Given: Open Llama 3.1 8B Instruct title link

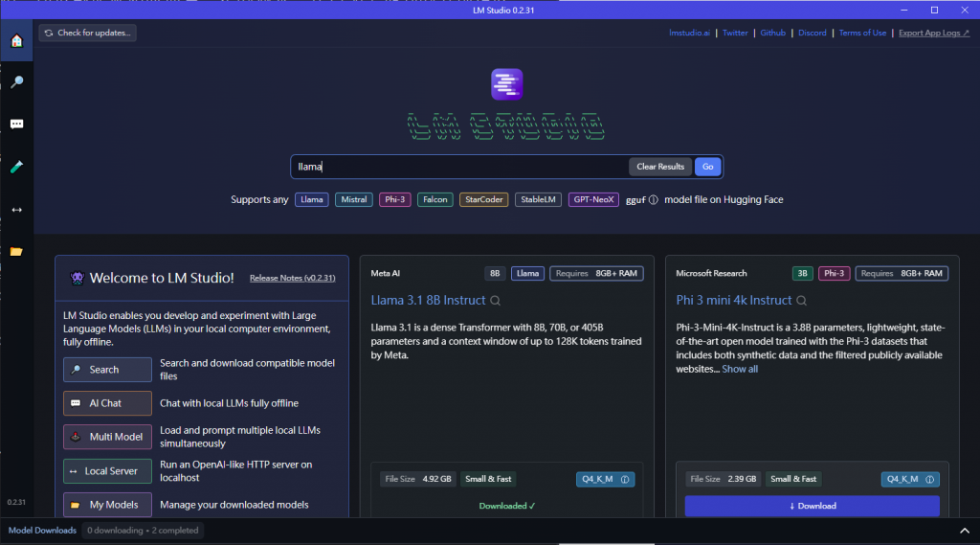Looking at the screenshot, I should [428, 301].
